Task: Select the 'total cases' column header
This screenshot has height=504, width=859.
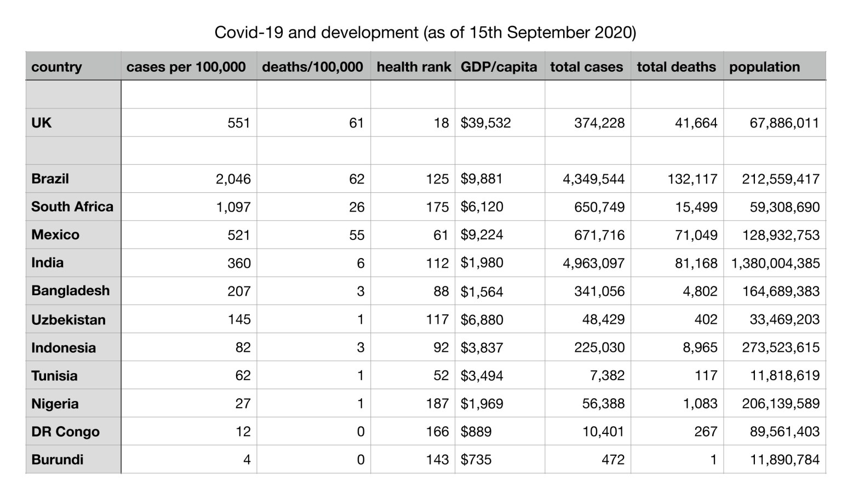Action: click(x=586, y=67)
